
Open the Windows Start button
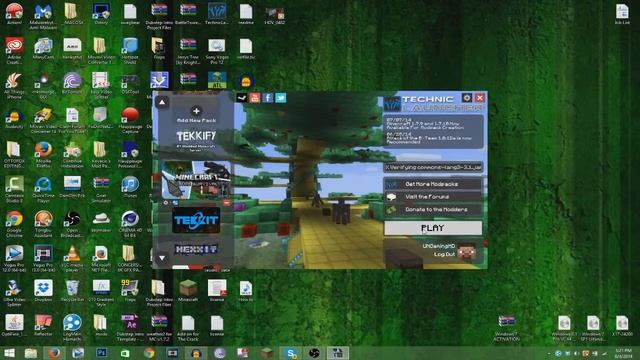tap(9, 353)
